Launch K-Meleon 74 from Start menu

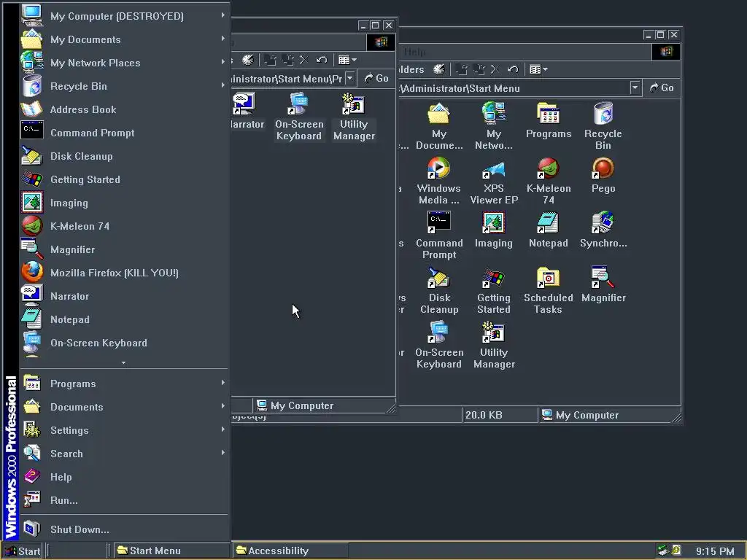pos(124,226)
